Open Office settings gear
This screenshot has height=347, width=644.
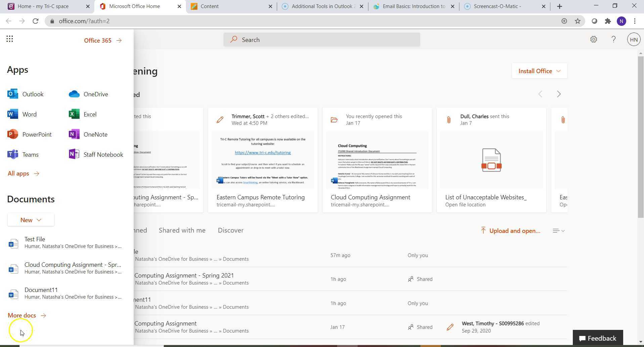tap(594, 39)
